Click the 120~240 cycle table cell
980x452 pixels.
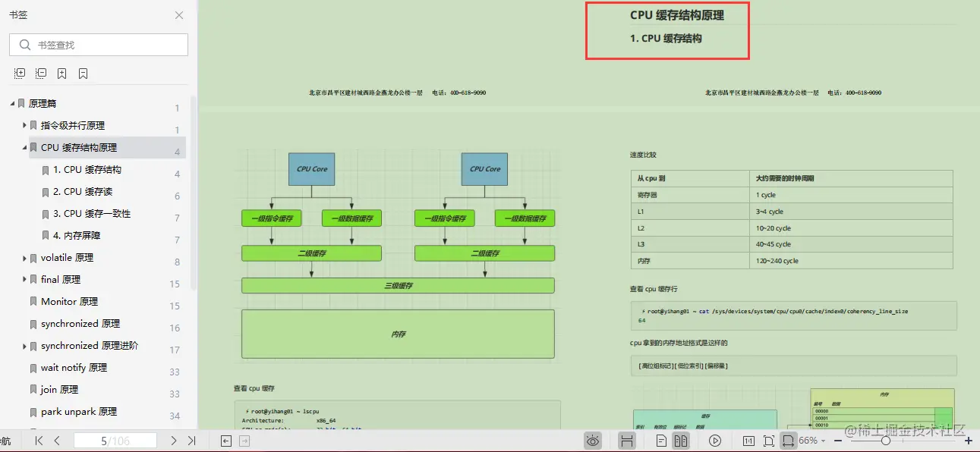point(850,261)
